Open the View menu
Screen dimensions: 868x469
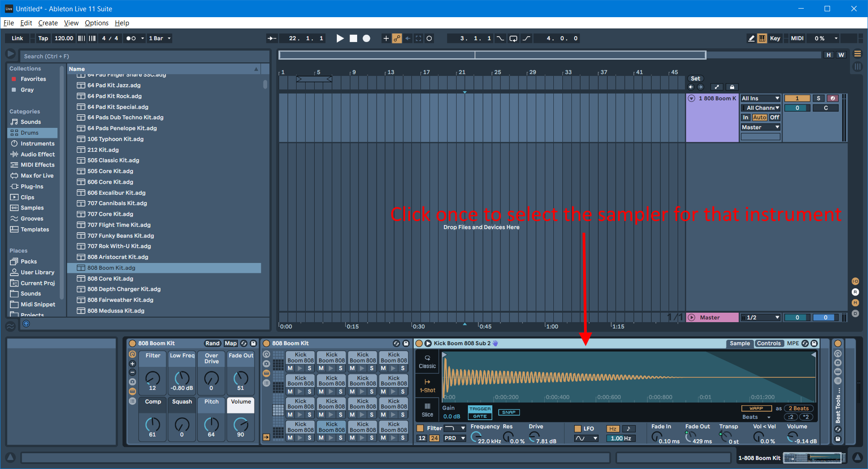pos(71,23)
